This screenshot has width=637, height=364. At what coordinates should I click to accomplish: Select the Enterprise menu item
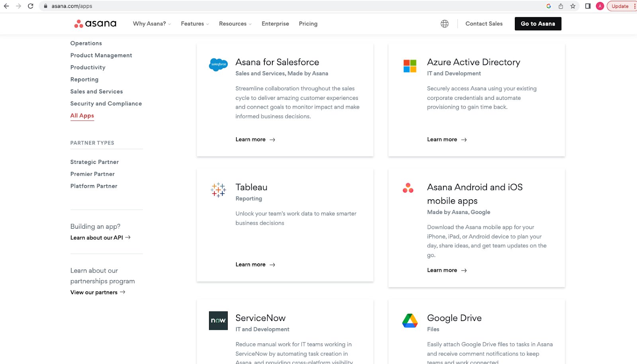click(x=275, y=24)
